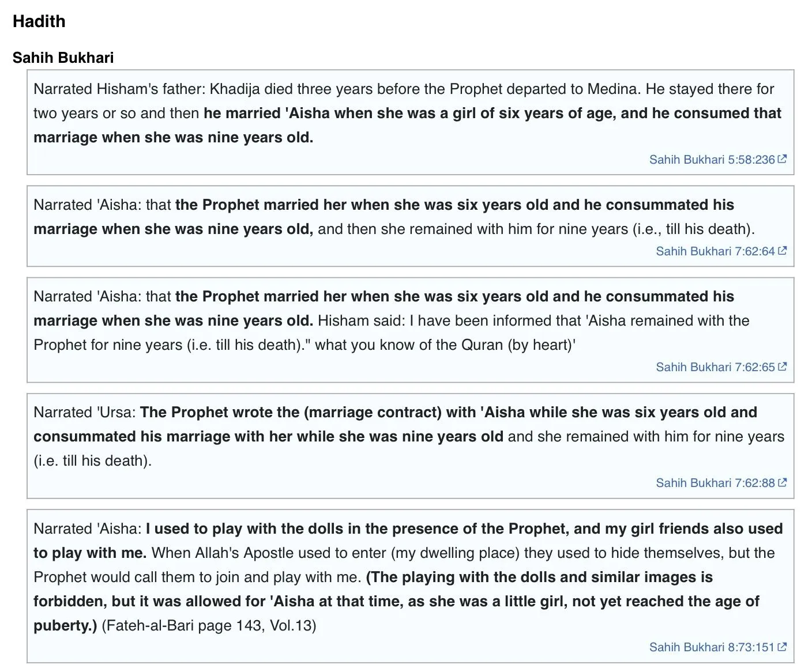
Task: Click external-link icon beside Sahih Bukhari 7:62:65
Action: tap(782, 367)
